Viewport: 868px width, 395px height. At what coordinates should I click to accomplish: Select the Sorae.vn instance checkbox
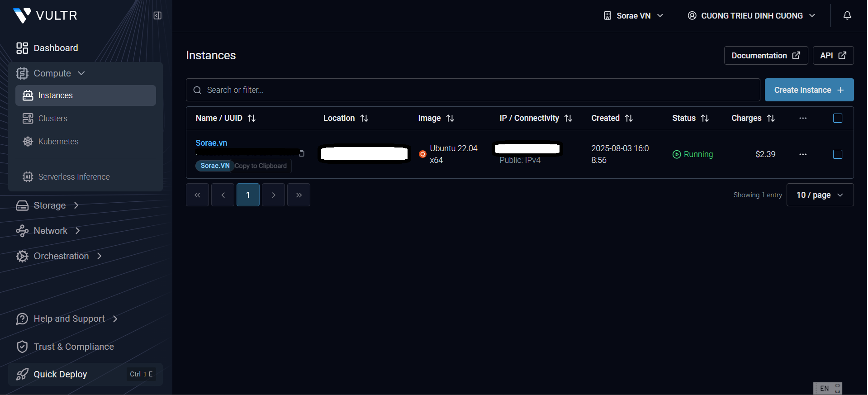[838, 154]
